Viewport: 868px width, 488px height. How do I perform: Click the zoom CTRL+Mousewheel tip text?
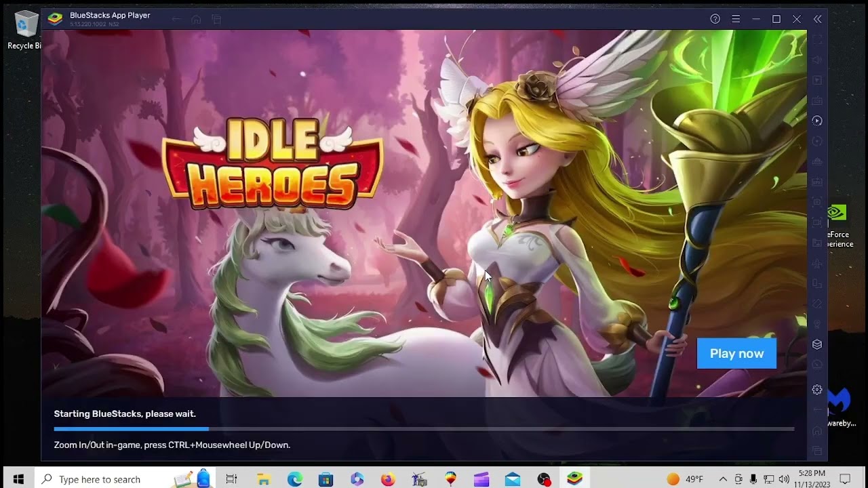click(172, 445)
